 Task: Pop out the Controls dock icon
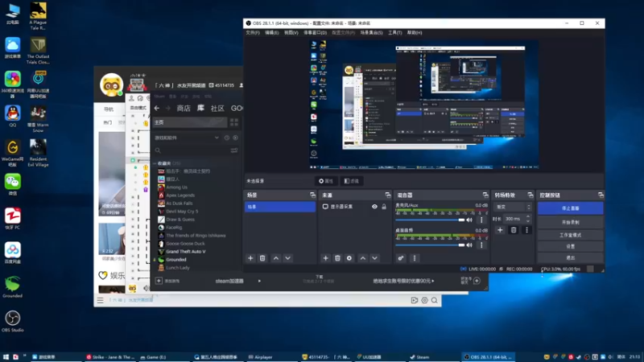(x=601, y=195)
